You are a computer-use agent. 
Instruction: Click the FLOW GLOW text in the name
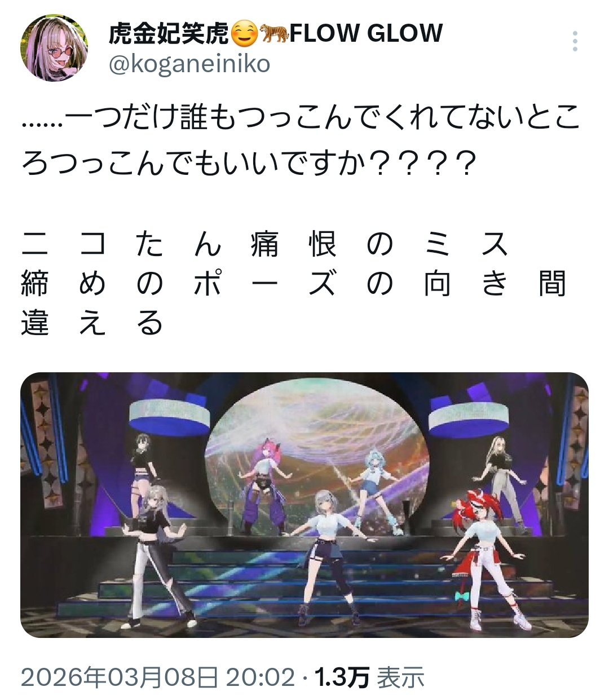(366, 34)
